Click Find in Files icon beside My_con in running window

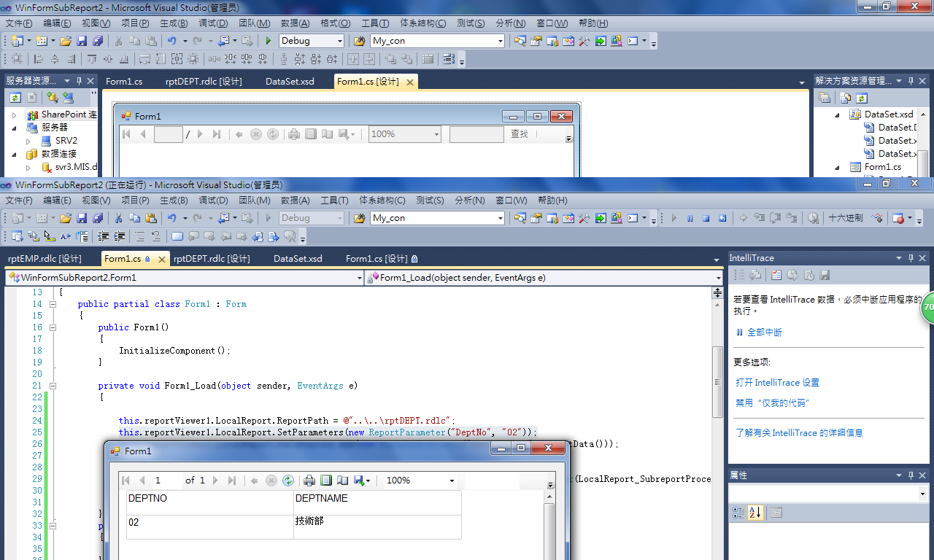point(359,218)
